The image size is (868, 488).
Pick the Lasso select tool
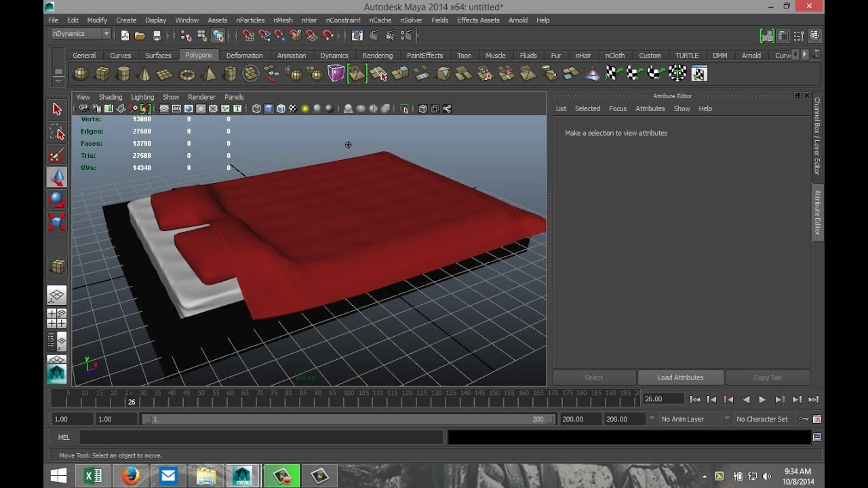pyautogui.click(x=57, y=132)
